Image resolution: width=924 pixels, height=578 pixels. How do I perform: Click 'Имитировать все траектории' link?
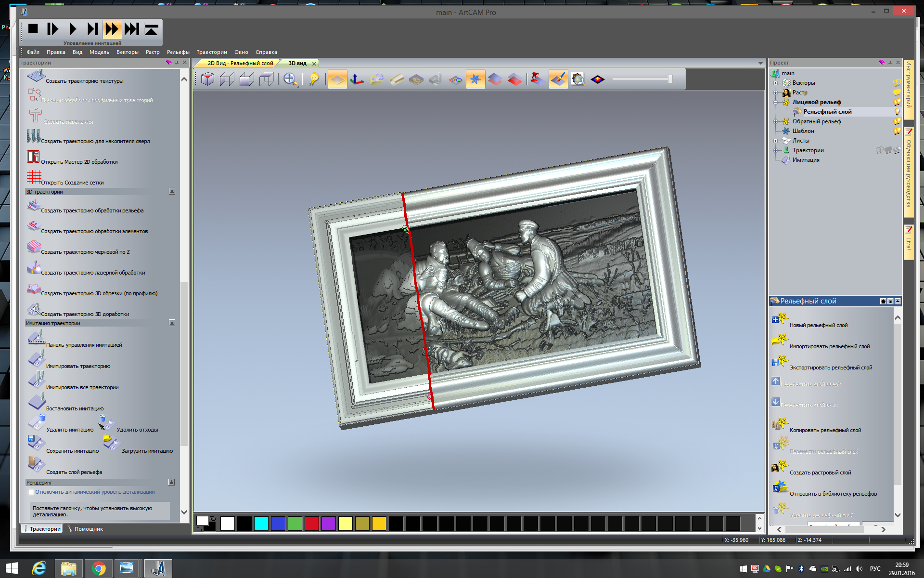coord(82,387)
